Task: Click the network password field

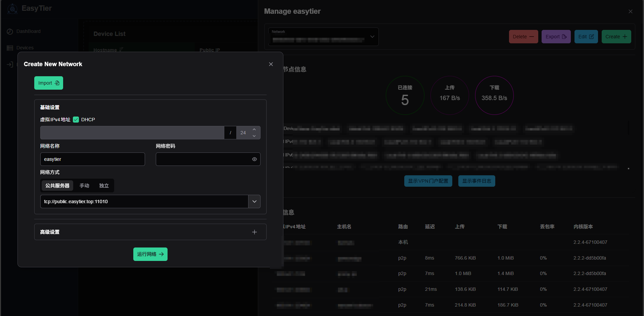Action: point(208,159)
